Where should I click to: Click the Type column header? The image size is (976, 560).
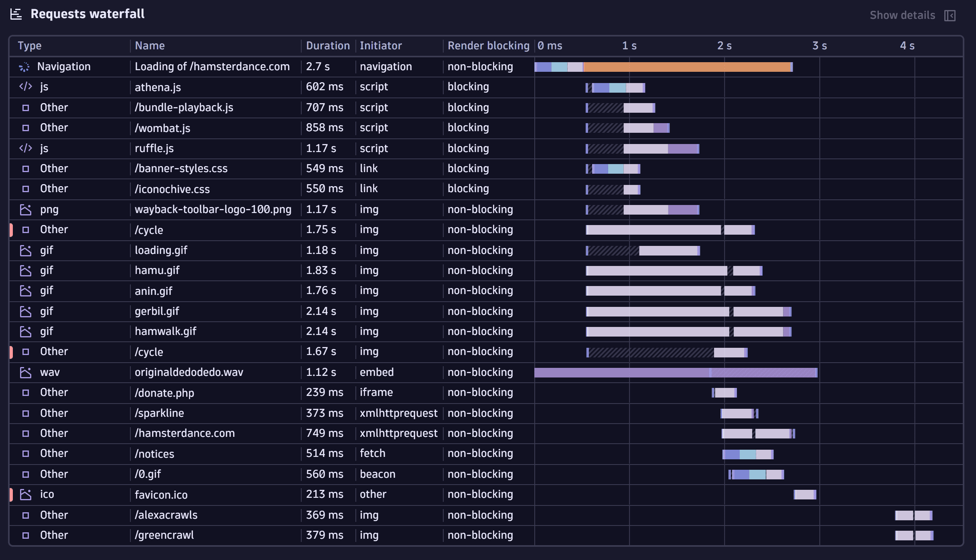(30, 46)
